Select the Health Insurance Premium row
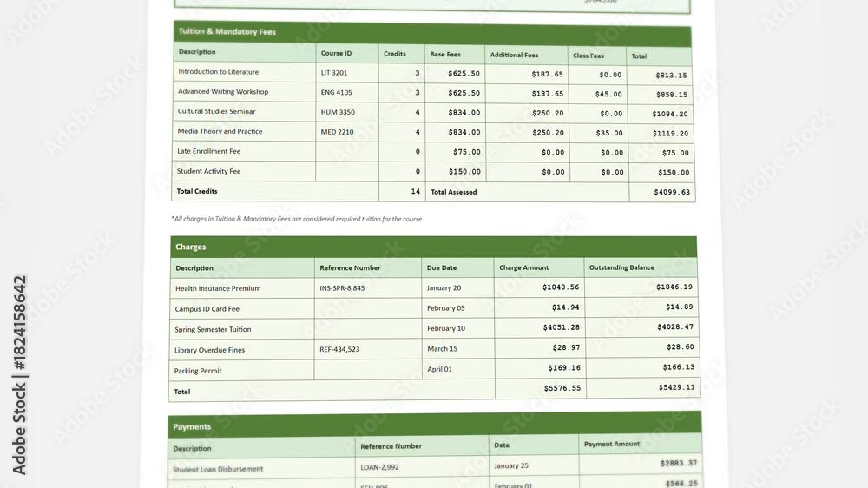The width and height of the screenshot is (868, 488). tap(433, 288)
